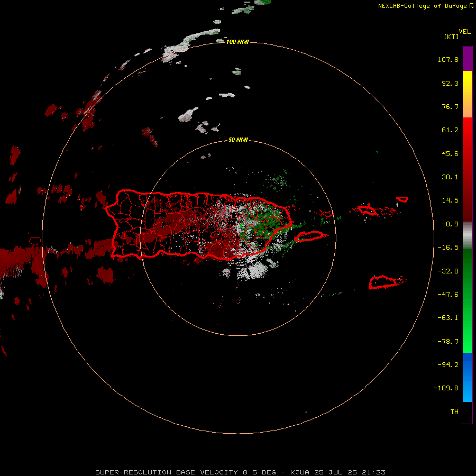Select the -0.9 velocity scale value
476x476 pixels.
pyautogui.click(x=450, y=224)
